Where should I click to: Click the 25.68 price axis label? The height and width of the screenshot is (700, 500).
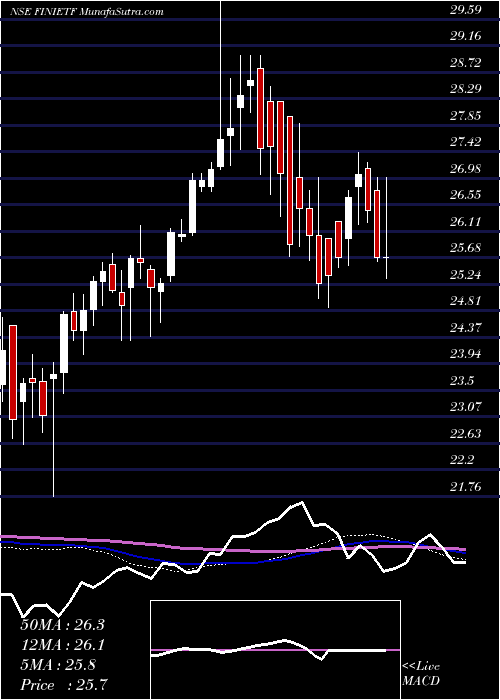[465, 248]
